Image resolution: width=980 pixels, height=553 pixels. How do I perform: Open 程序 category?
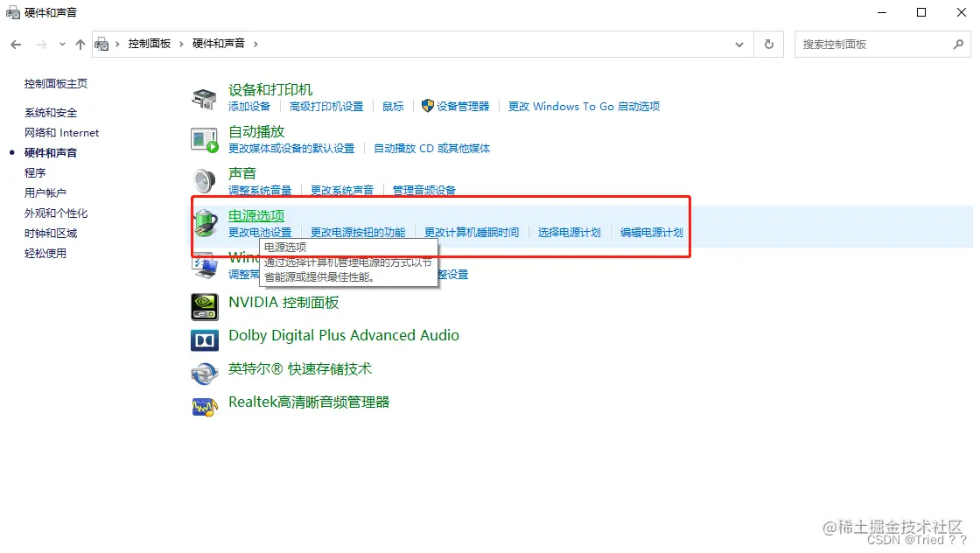click(35, 172)
